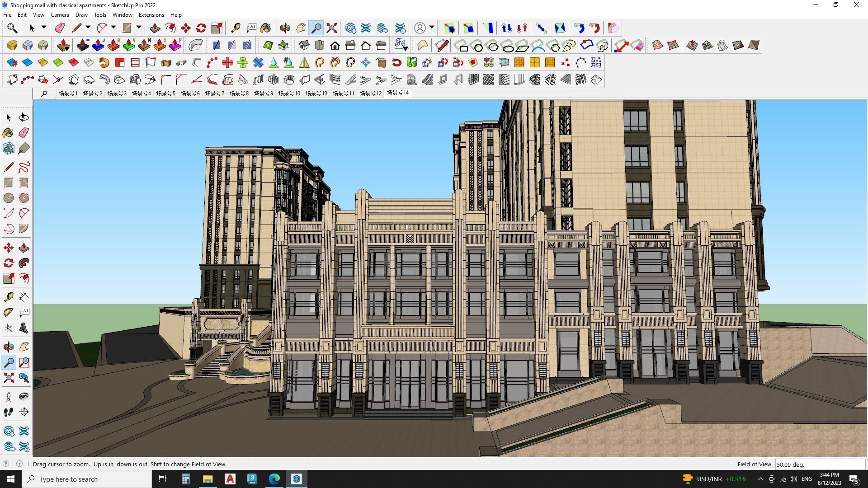
Task: Click the taskbar search box
Action: click(x=87, y=479)
